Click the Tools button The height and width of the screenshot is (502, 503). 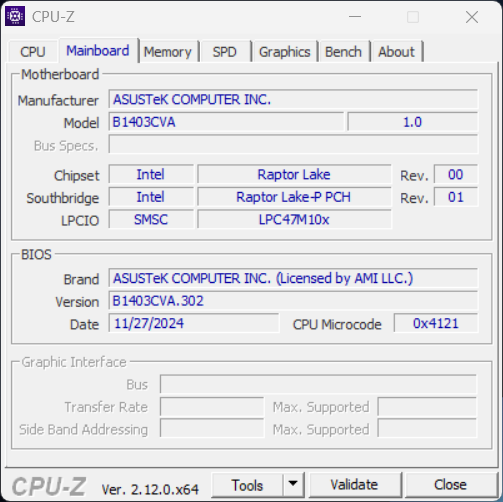point(247,484)
